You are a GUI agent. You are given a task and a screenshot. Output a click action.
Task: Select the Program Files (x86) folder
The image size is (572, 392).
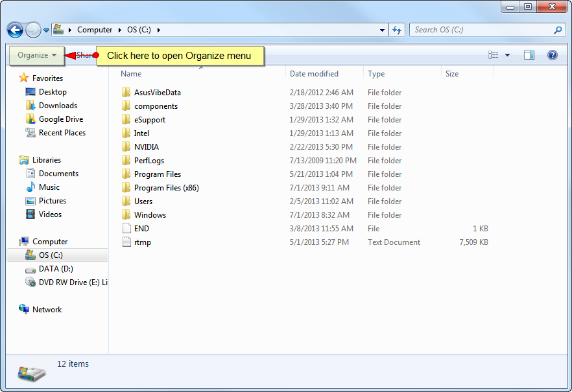tap(166, 188)
